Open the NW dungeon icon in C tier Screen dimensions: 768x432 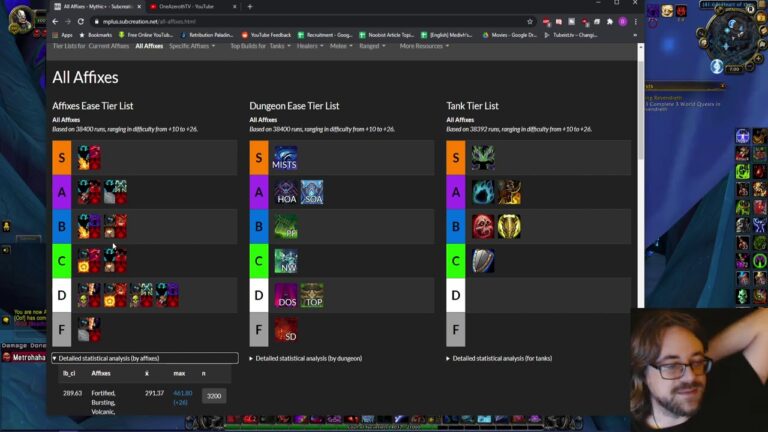286,261
